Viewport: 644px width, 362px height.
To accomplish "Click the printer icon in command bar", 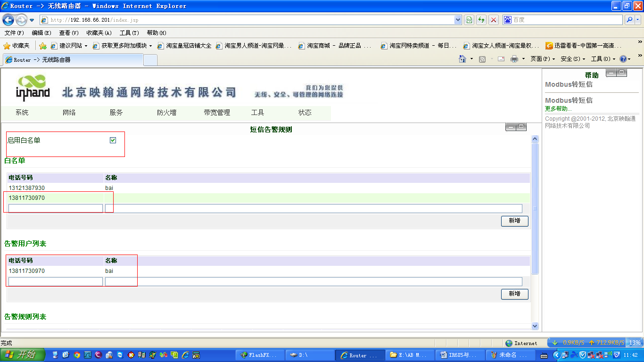I will 514,59.
